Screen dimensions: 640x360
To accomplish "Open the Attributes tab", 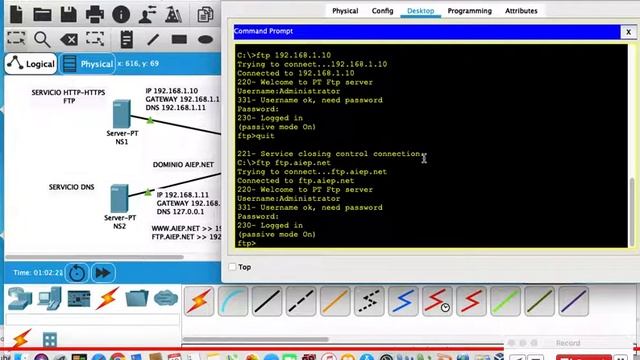I will click(521, 11).
